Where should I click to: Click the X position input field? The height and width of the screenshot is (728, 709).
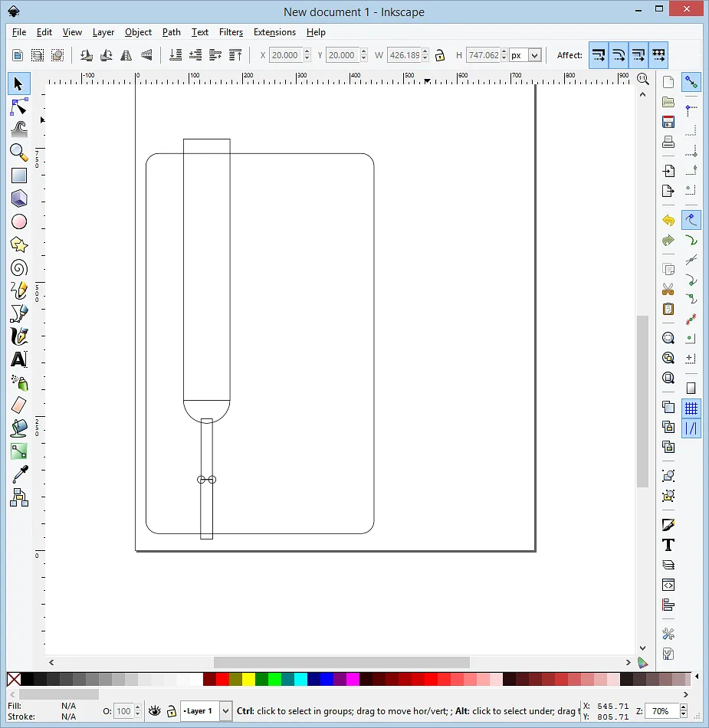tap(286, 55)
